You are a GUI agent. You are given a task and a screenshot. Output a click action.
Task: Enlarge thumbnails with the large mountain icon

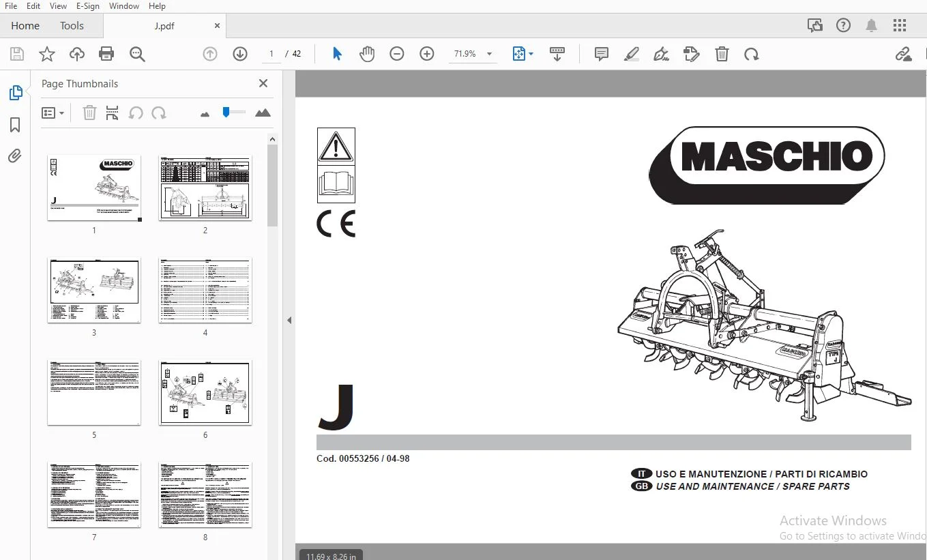(263, 113)
